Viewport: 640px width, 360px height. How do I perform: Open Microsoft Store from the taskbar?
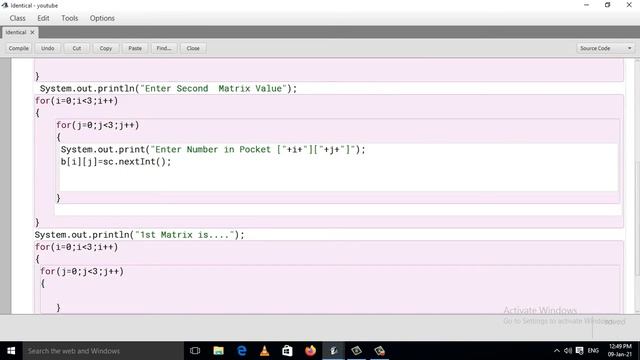click(x=287, y=351)
